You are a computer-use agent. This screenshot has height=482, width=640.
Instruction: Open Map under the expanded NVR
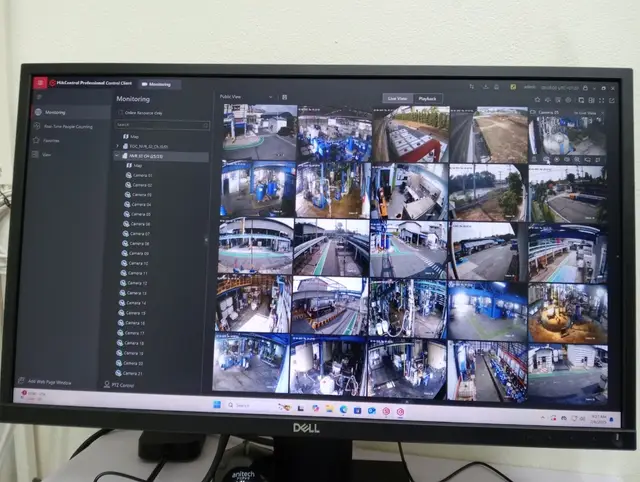click(x=134, y=166)
